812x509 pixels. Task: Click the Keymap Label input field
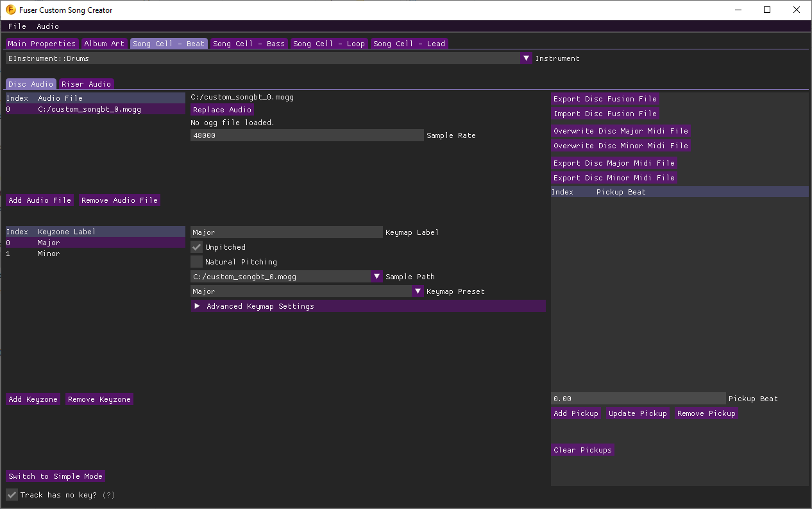tap(287, 232)
